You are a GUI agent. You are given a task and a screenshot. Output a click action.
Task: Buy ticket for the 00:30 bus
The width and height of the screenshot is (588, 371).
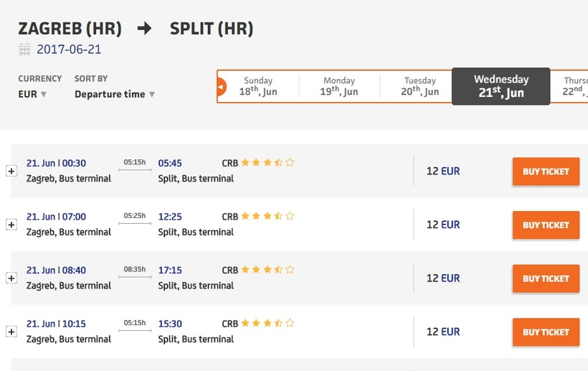[546, 172]
